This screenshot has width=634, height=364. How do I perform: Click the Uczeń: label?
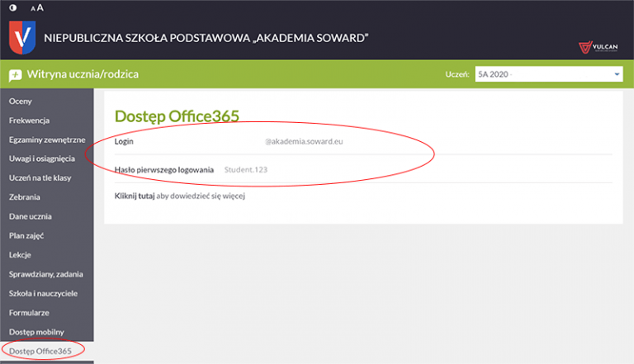pyautogui.click(x=457, y=74)
